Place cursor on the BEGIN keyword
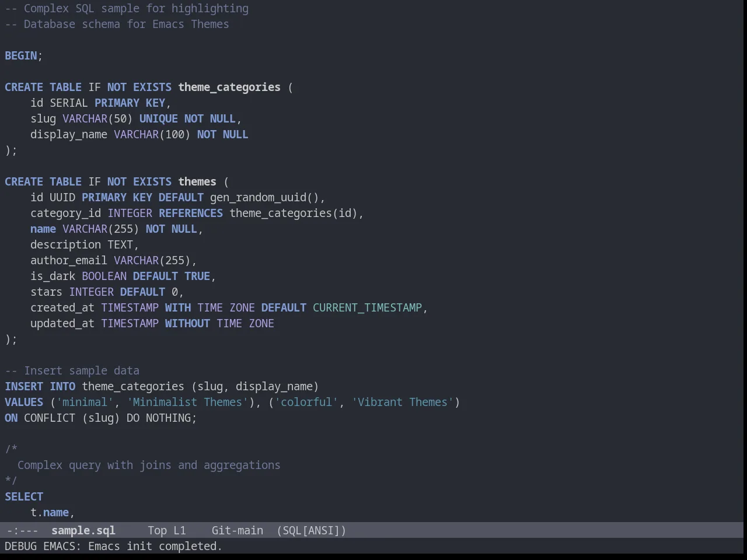Viewport: 747px width, 560px height. 21,55
